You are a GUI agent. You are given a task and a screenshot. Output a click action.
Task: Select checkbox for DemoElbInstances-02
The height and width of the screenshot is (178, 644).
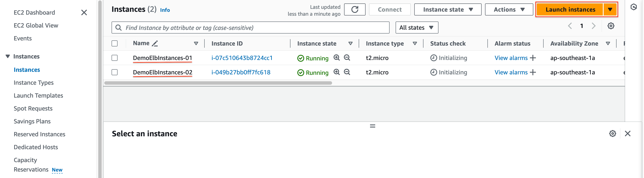point(115,72)
